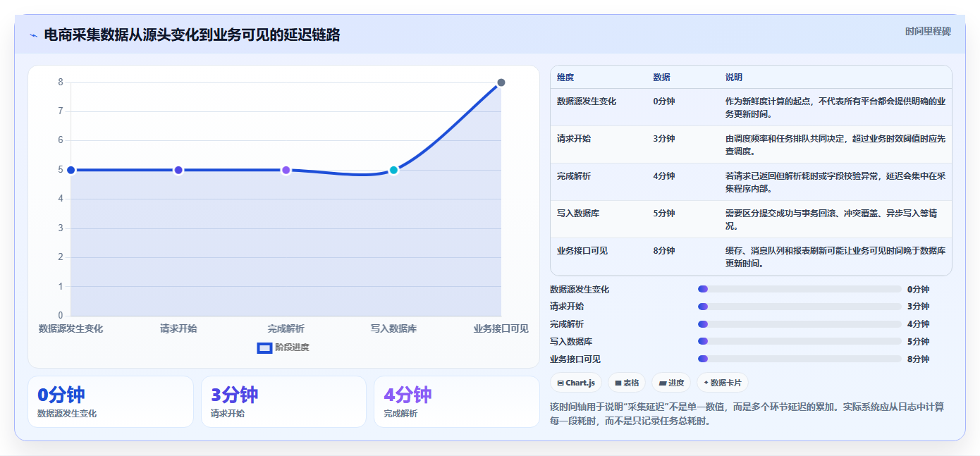Click the description starting 缓存、消息队列

[x=835, y=257]
